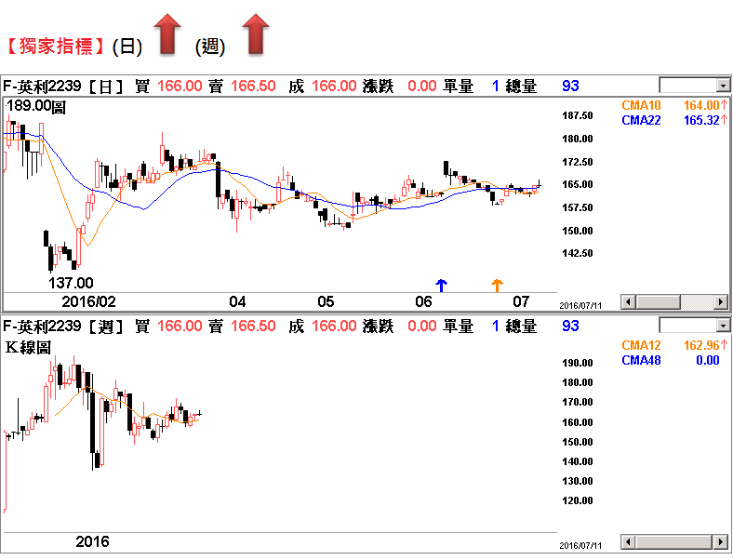Image resolution: width=733 pixels, height=560 pixels.
Task: Click the daily chart 總量 value 93
Action: (x=570, y=86)
